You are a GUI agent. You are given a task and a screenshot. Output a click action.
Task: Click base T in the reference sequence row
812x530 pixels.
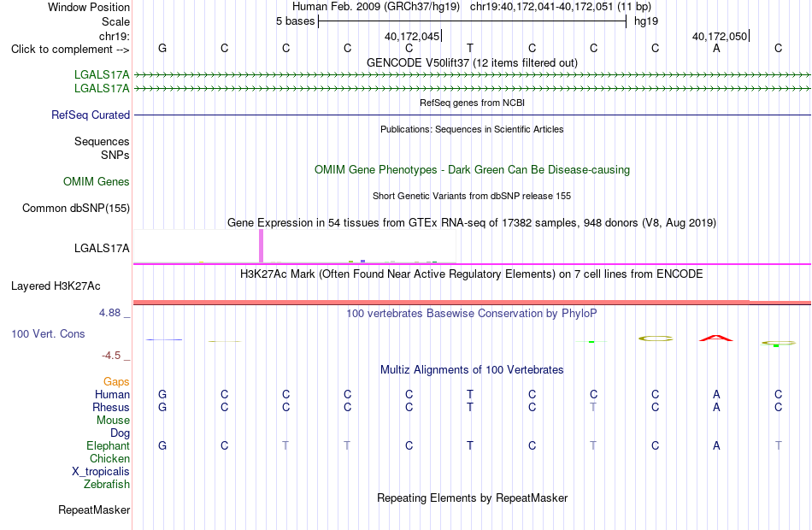click(x=470, y=48)
